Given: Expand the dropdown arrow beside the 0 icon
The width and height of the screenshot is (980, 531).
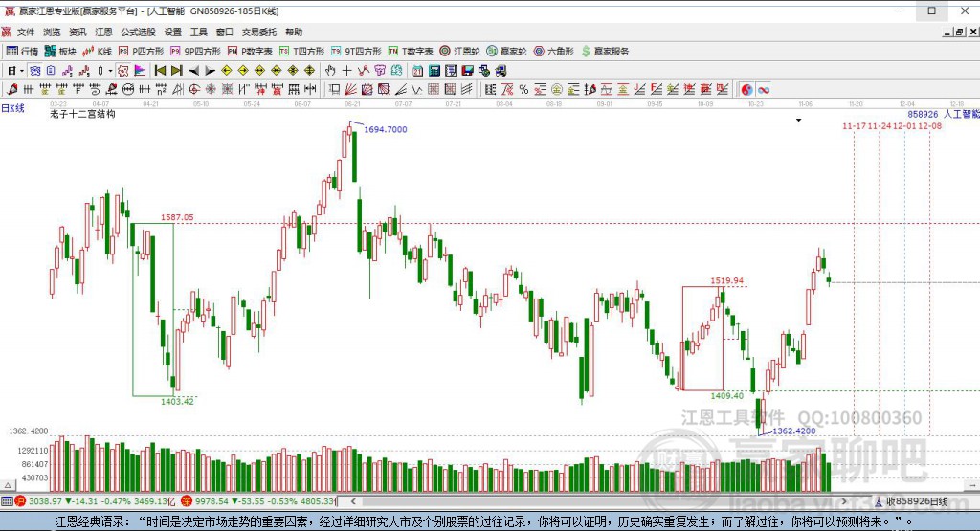Looking at the screenshot, I should 110,71.
